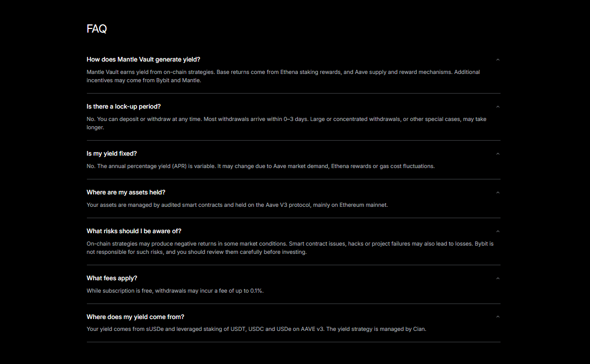
Task: Collapse the 'How does Mantle Vault generate yield?' chevron
Action: click(x=497, y=60)
